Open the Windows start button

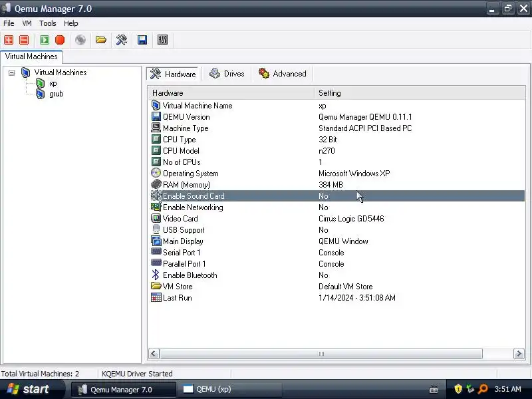coord(31,389)
